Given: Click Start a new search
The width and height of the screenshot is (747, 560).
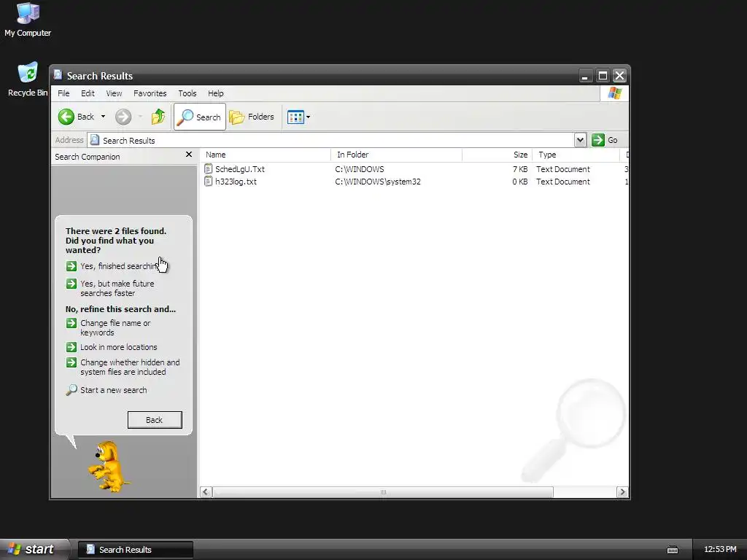Looking at the screenshot, I should pos(113,390).
